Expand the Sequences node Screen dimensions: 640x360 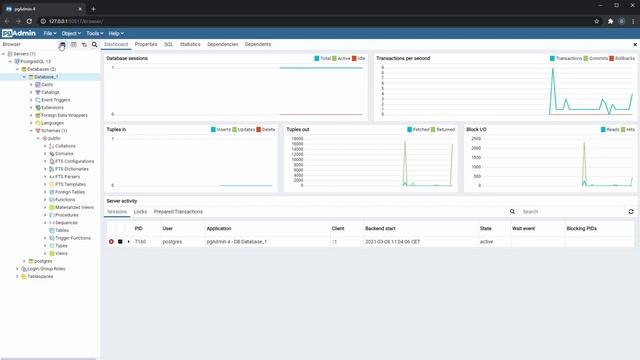point(45,223)
